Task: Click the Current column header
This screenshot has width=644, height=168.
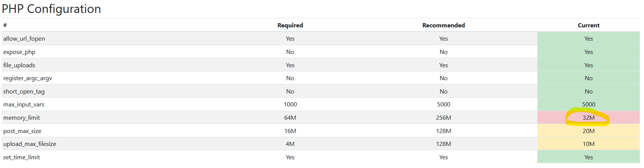Action: [x=588, y=25]
